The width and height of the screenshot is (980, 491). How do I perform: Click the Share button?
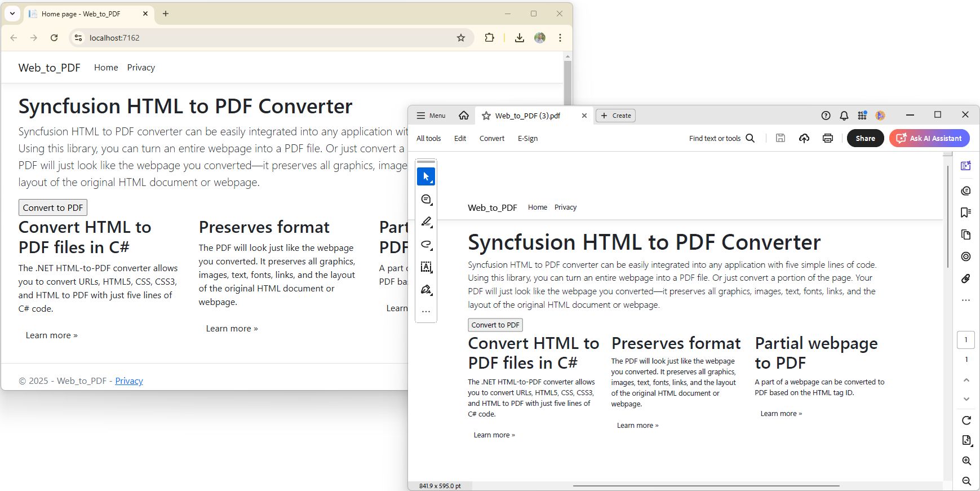[865, 138]
